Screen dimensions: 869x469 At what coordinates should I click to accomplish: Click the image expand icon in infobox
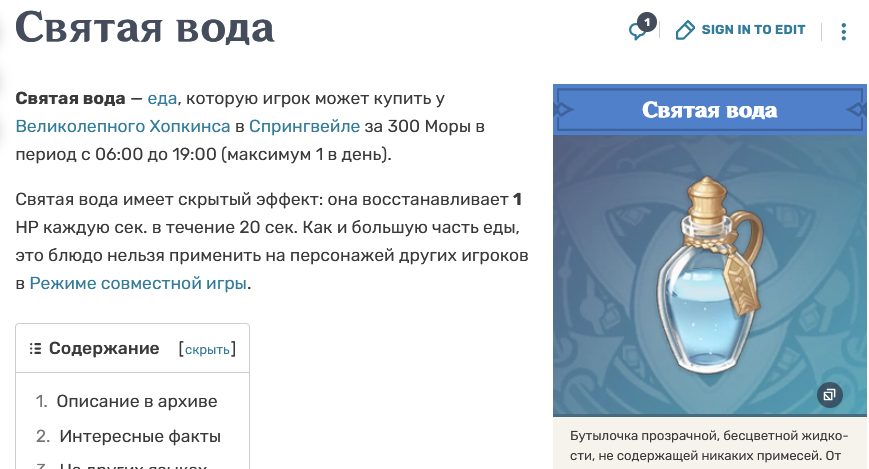click(x=830, y=395)
